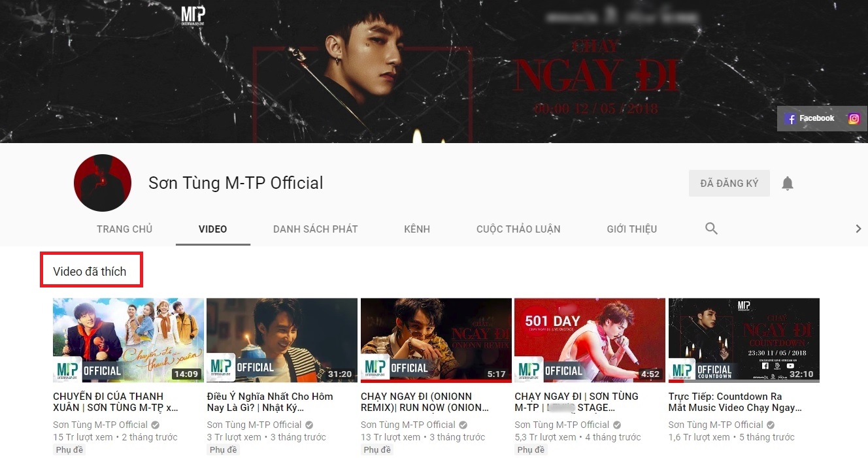Image resolution: width=868 pixels, height=458 pixels.
Task: Go to the GIỚI THIỆU tab
Action: pos(631,229)
